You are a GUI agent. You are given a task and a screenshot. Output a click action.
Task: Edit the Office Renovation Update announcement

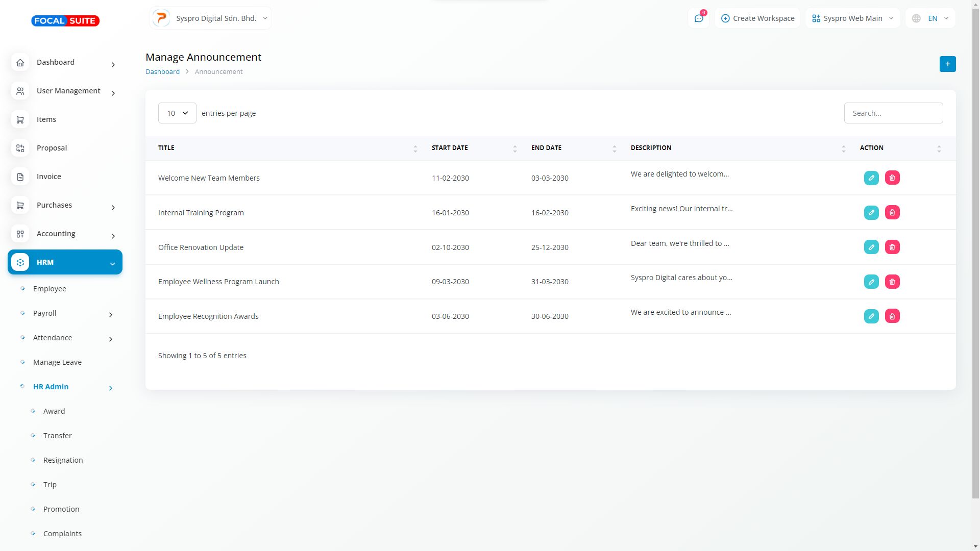[871, 247]
